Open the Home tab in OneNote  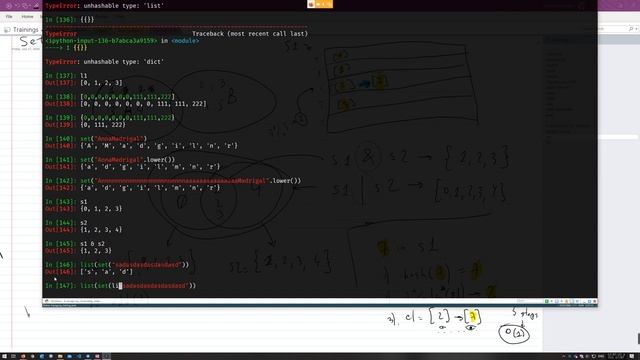[27, 17]
